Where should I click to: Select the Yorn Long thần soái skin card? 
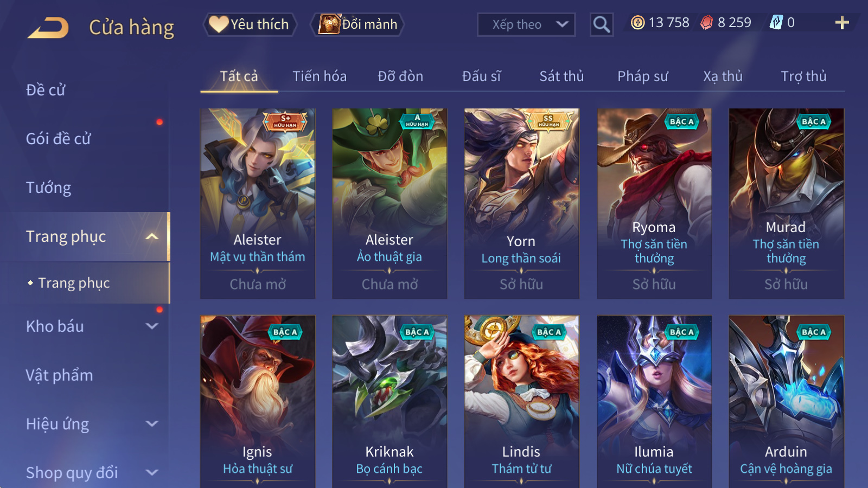(521, 204)
